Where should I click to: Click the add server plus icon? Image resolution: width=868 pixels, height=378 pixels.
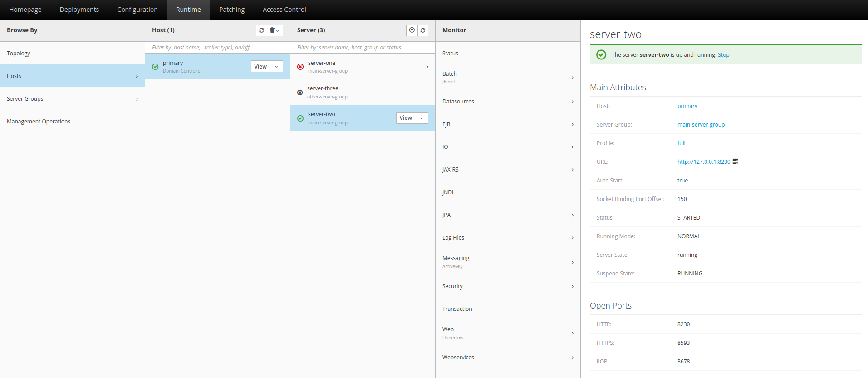click(412, 30)
